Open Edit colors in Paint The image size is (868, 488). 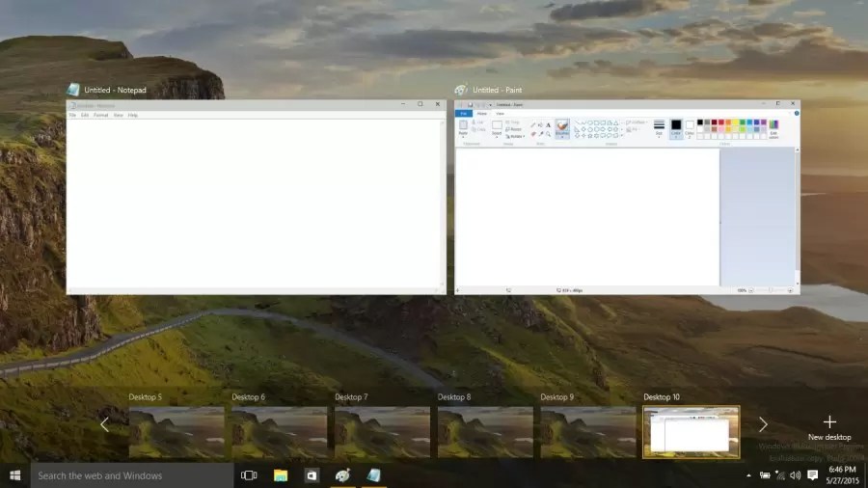773,128
